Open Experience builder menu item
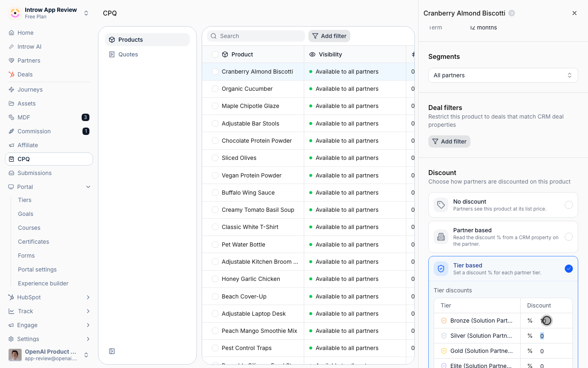The width and height of the screenshot is (588, 368). 43,283
